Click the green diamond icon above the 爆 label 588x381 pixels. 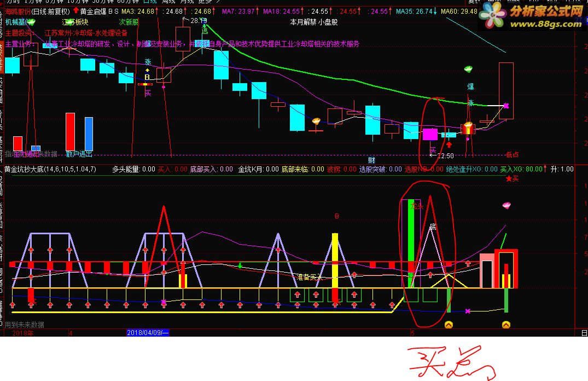pos(468,69)
